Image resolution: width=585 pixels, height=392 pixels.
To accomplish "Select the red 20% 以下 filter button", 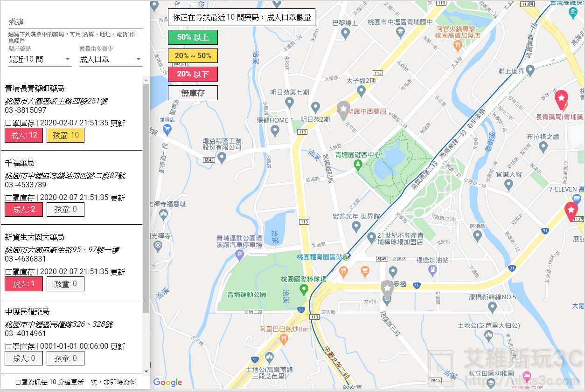I will tap(192, 74).
